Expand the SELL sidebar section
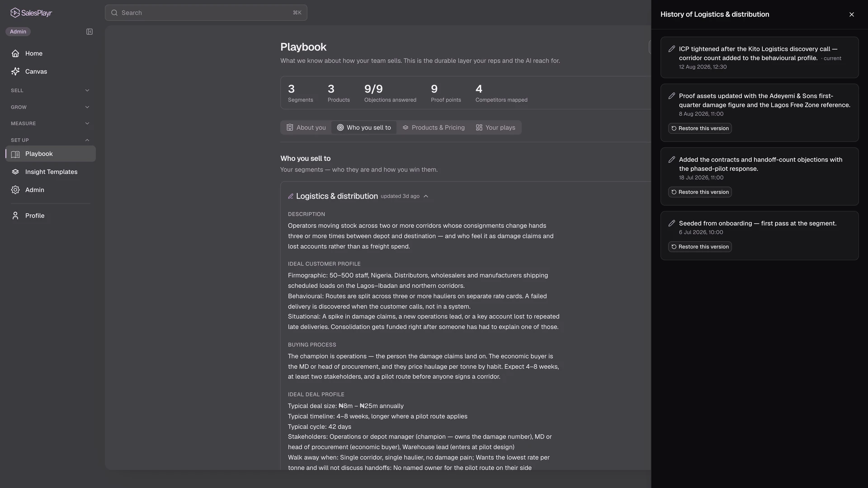868x488 pixels. 50,90
